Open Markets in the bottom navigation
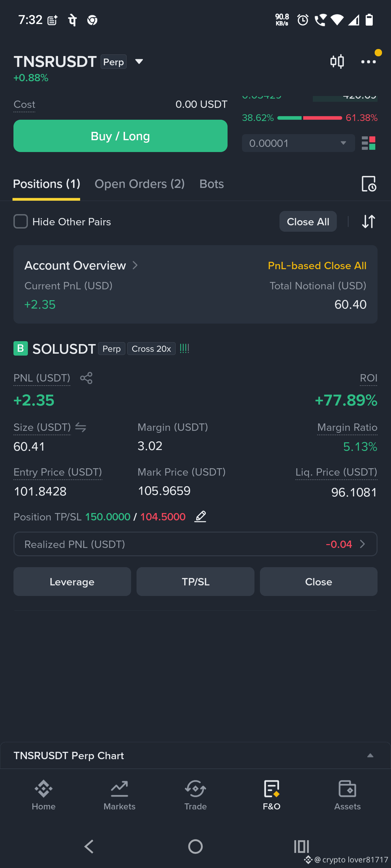Viewport: 391px width, 868px height. click(x=120, y=795)
